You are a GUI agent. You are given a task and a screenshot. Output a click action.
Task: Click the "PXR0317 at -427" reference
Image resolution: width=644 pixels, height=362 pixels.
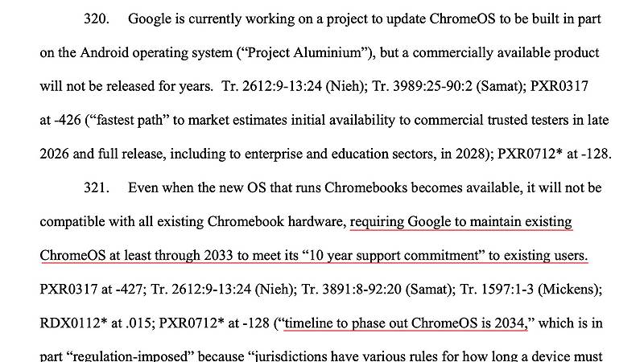pyautogui.click(x=89, y=289)
